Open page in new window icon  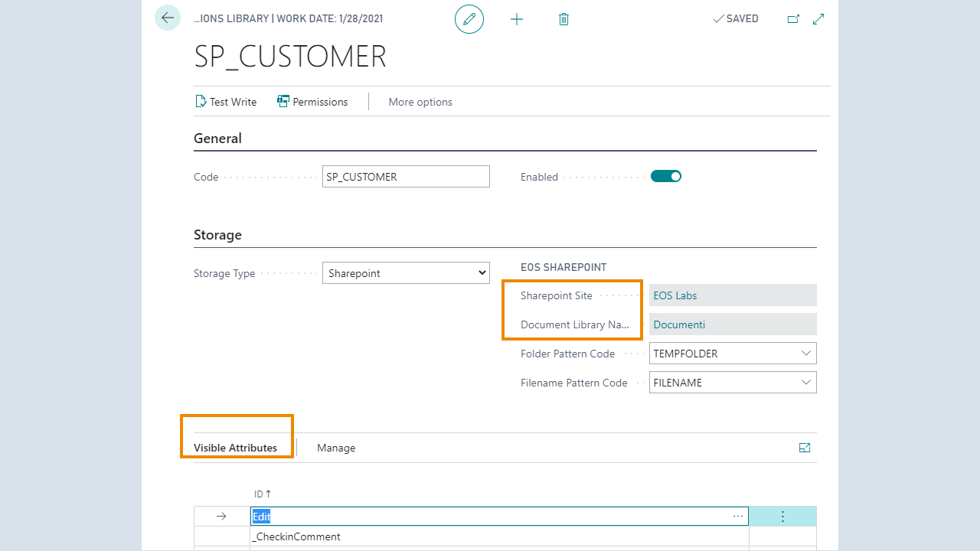[793, 19]
